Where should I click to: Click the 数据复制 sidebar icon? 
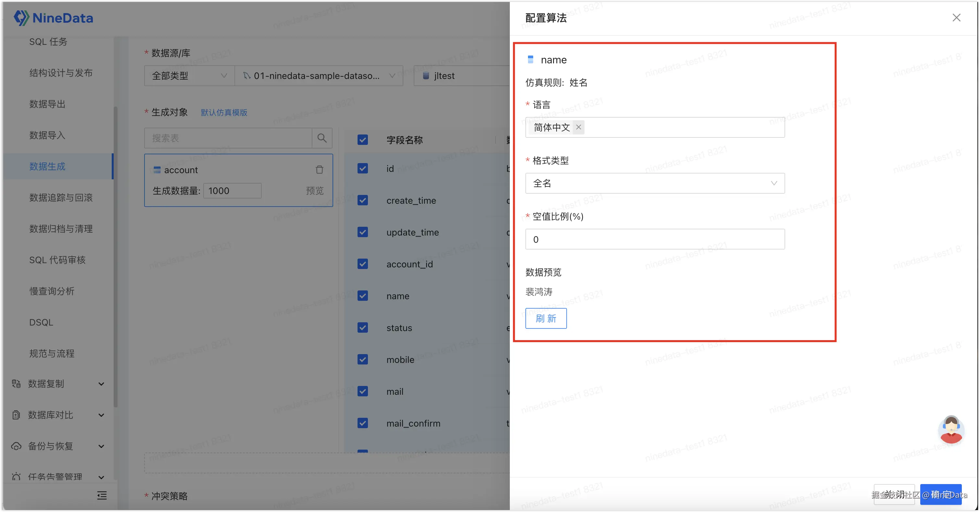[x=16, y=384]
